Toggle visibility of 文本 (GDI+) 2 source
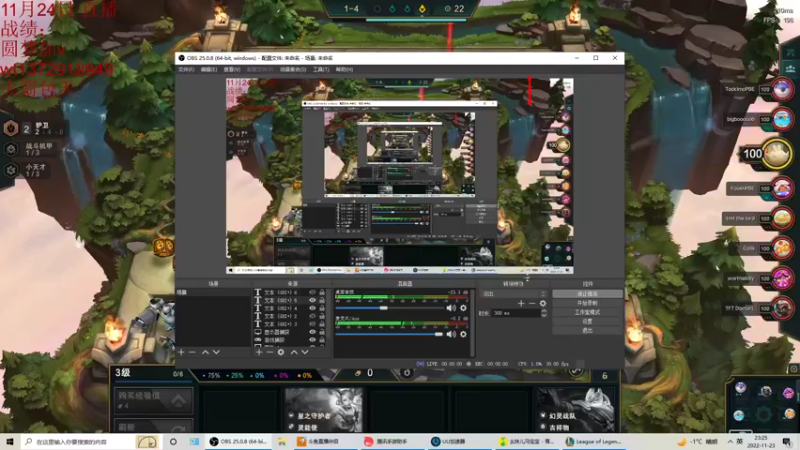Screen dimensions: 800x450 click(x=312, y=316)
